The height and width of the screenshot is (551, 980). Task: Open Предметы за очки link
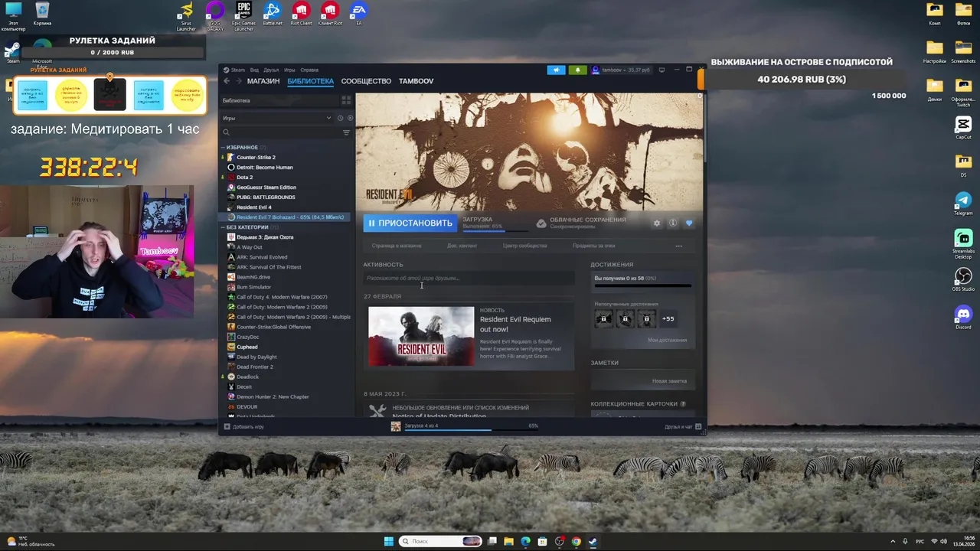coord(594,246)
